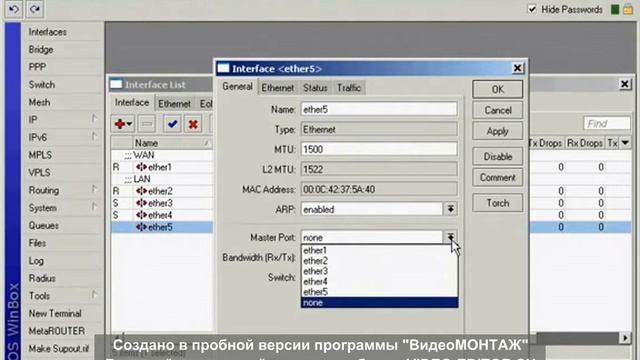Image resolution: width=640 pixels, height=360 pixels.
Task: Choose ether4 in Master Port list
Action: (x=379, y=282)
